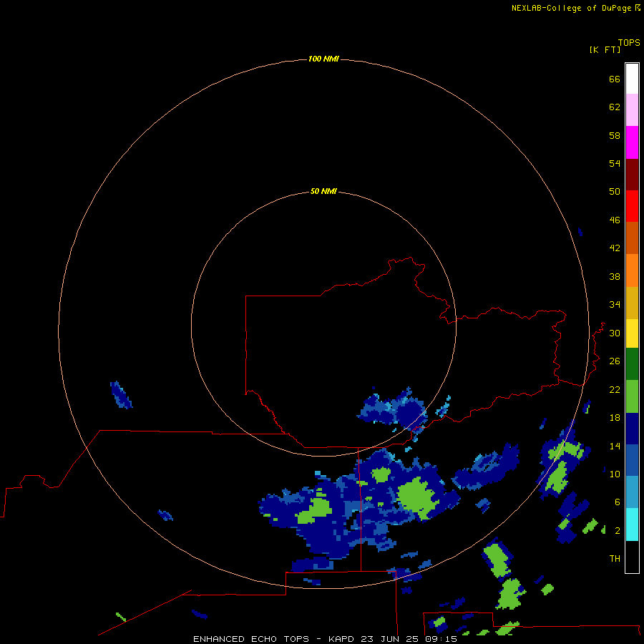
Task: Click the 23 JUN 25 date text
Action: pos(389,639)
